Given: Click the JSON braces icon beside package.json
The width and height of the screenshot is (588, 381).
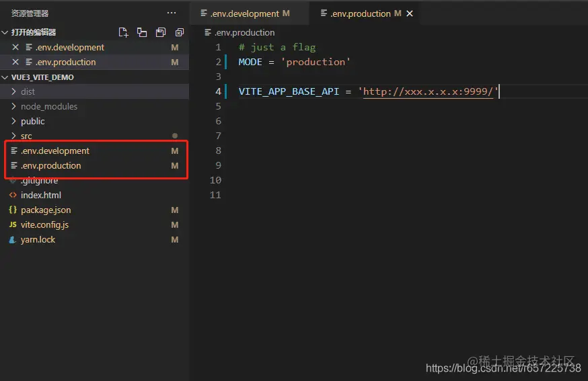Looking at the screenshot, I should [13, 210].
